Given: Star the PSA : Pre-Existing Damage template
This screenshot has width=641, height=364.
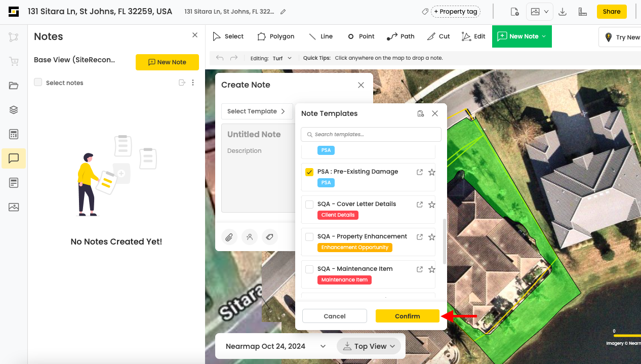Looking at the screenshot, I should pos(432,172).
